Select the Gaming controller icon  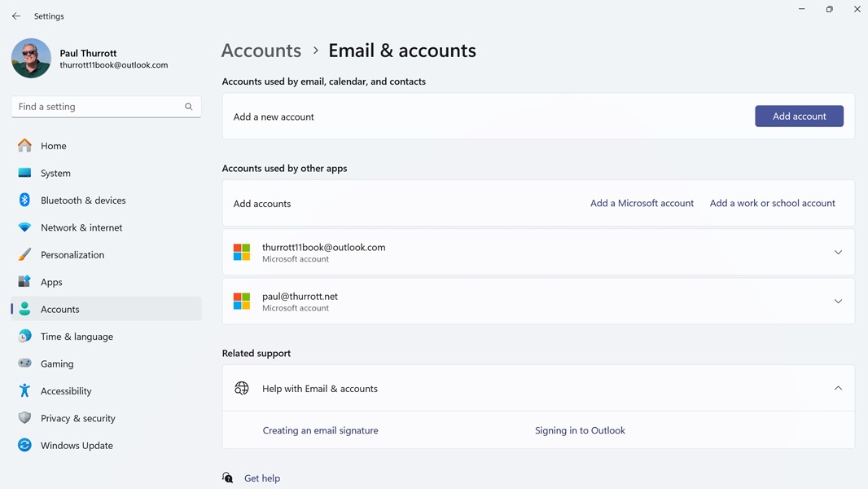(x=26, y=363)
